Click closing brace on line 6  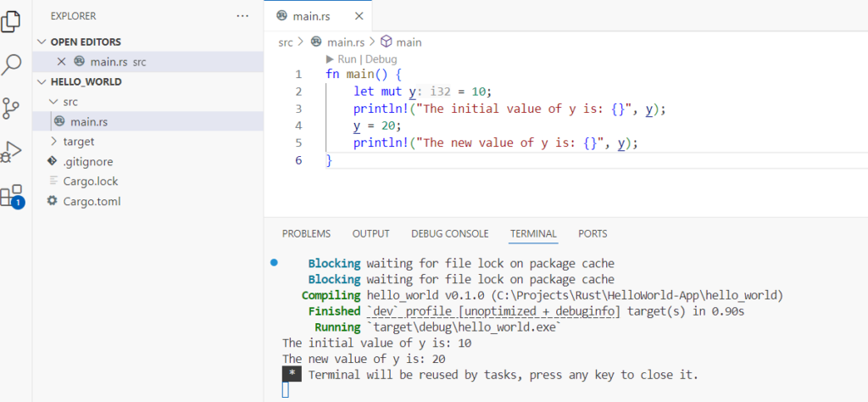[330, 160]
